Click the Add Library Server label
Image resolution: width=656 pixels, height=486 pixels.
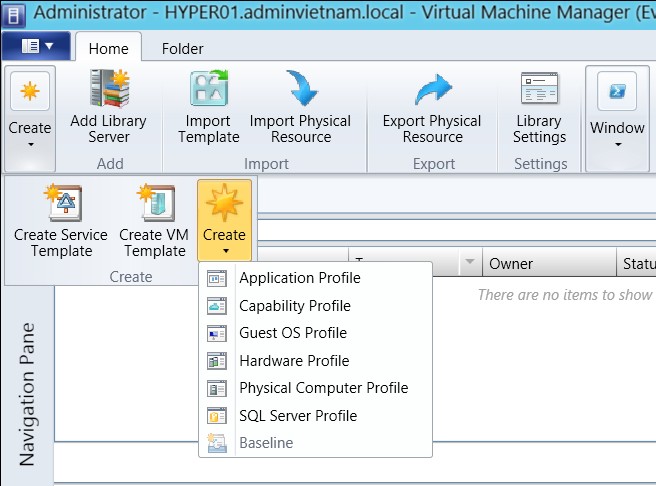pyautogui.click(x=109, y=129)
